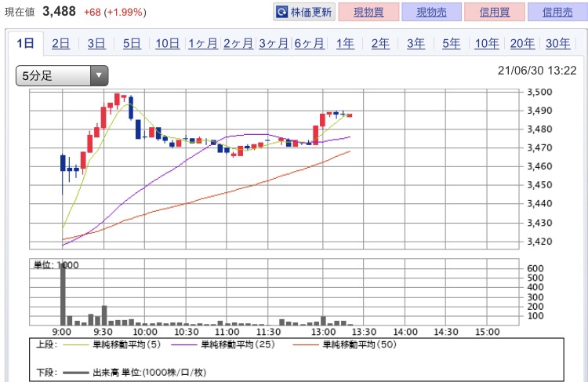
Task: Click the refresh icon in 株価更新
Action: [281, 12]
